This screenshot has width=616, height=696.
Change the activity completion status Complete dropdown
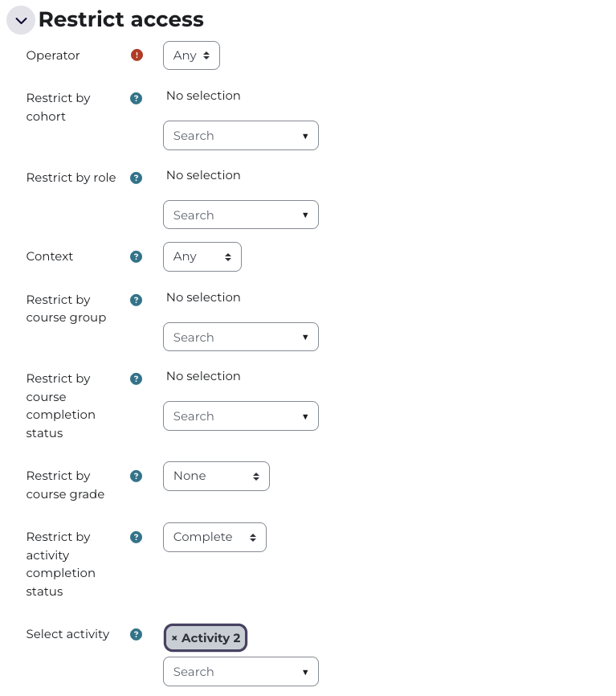click(214, 537)
